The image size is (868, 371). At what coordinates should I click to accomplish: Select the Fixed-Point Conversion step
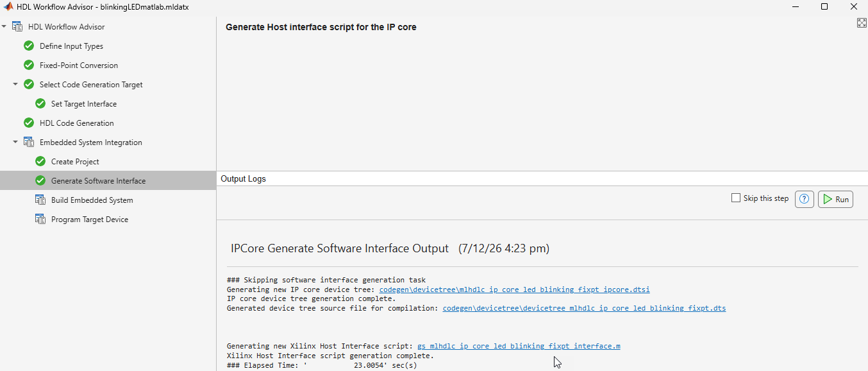point(79,65)
